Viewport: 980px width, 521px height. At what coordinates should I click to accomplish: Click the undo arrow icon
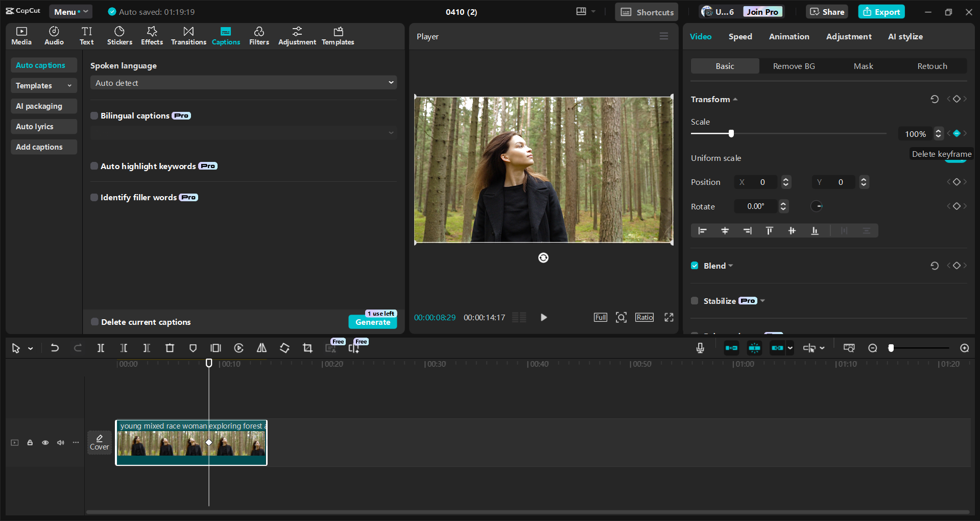coord(55,348)
